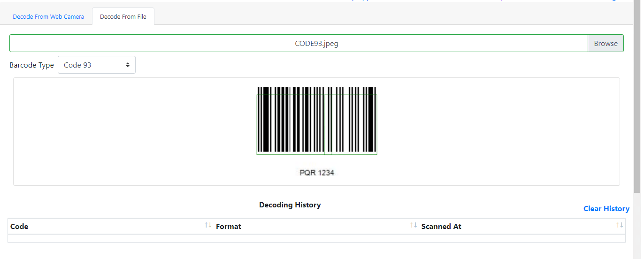The image size is (644, 259).
Task: Click the Format column sort arrows
Action: click(414, 226)
